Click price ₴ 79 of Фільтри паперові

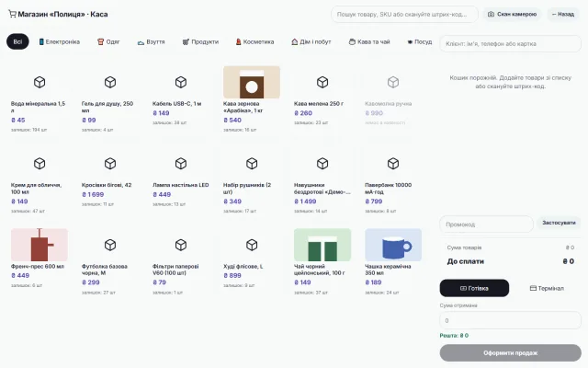click(x=159, y=282)
